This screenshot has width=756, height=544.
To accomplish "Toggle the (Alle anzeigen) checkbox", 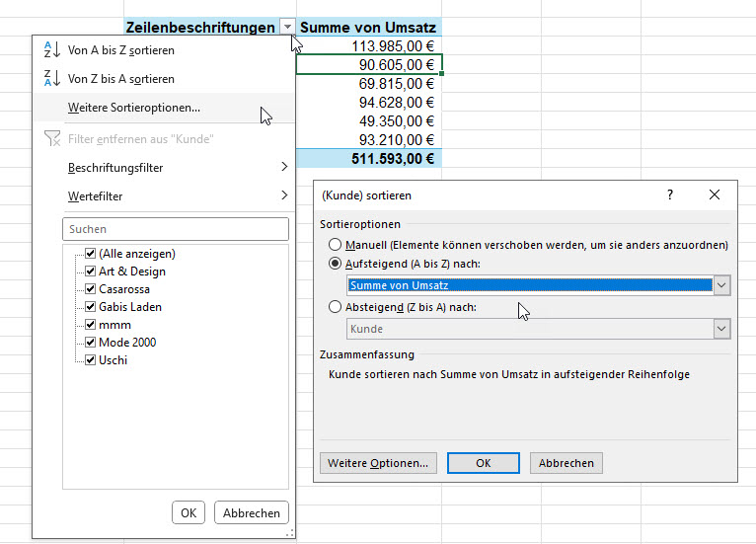I will point(91,254).
